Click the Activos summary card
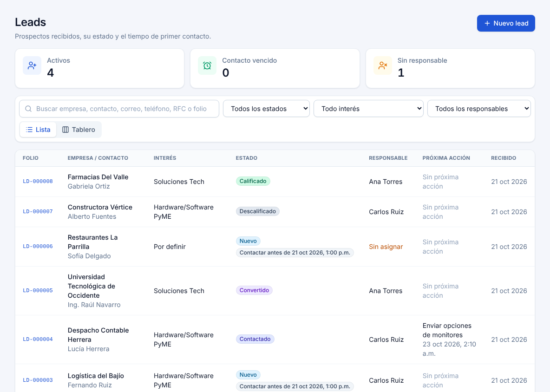This screenshot has width=550, height=392. click(x=99, y=68)
